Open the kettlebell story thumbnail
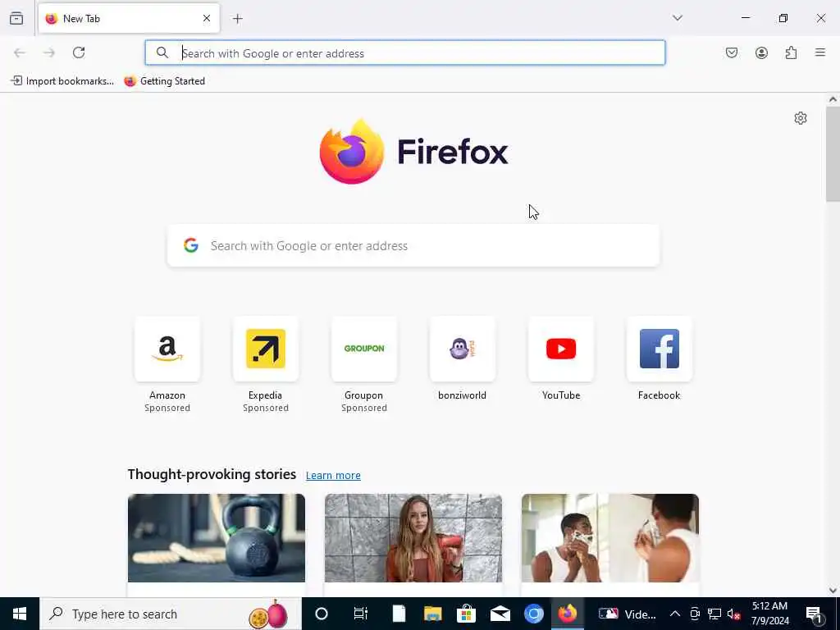This screenshot has width=840, height=630. (217, 538)
